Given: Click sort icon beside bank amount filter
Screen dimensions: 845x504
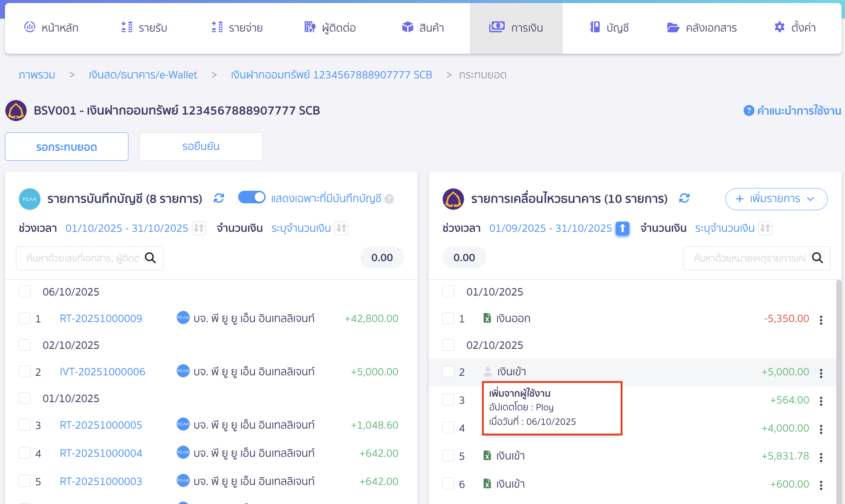Looking at the screenshot, I should tap(765, 228).
